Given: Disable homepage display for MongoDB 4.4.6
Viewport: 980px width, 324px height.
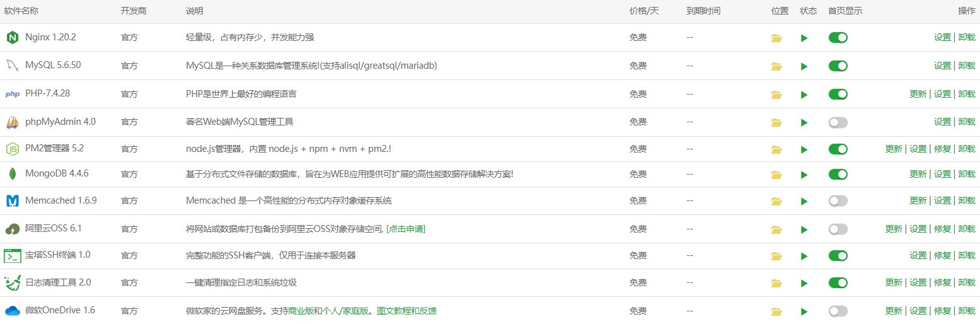Looking at the screenshot, I should click(x=838, y=174).
